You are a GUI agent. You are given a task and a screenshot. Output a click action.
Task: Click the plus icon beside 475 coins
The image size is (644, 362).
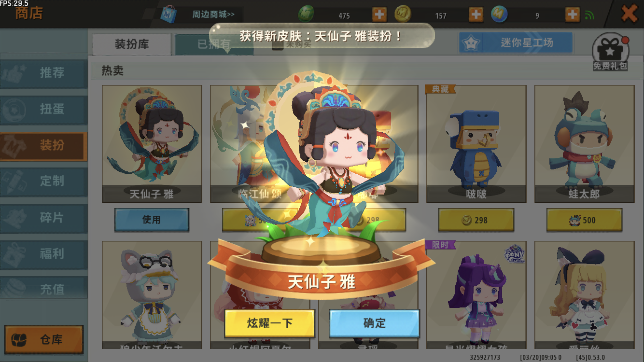tap(379, 14)
